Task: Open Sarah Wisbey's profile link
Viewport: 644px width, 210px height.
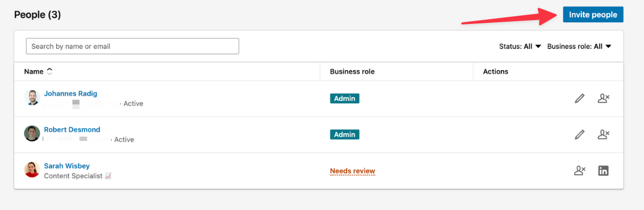Action: 67,166
